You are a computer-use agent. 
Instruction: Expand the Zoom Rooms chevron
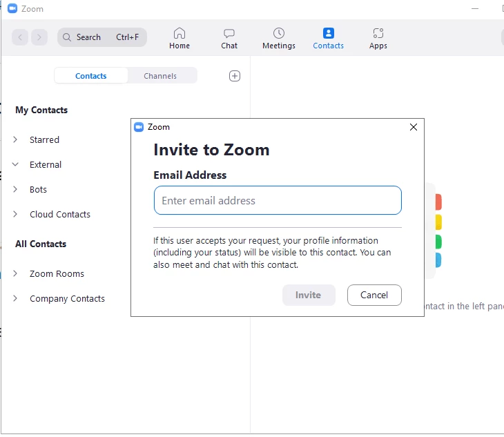[x=15, y=273]
